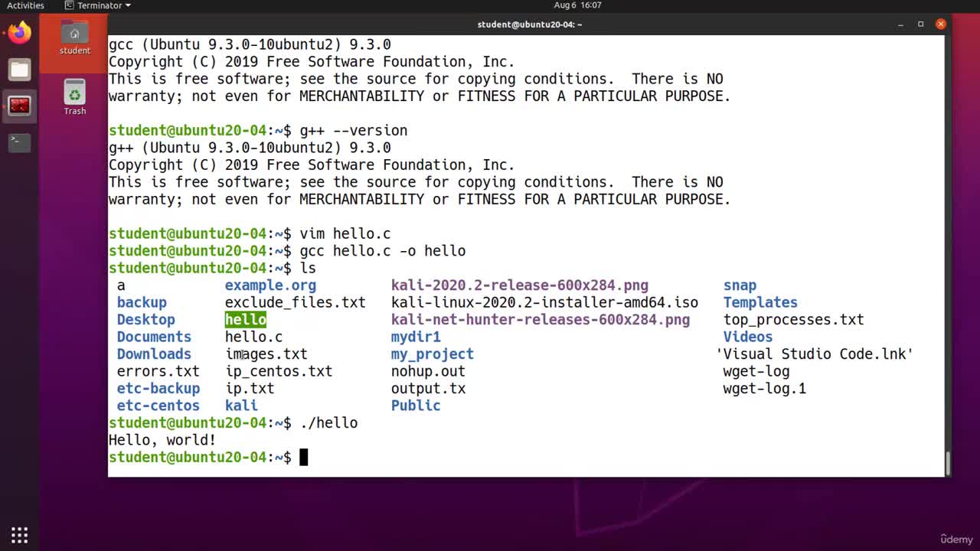Click the vim hello.c command

pos(345,233)
